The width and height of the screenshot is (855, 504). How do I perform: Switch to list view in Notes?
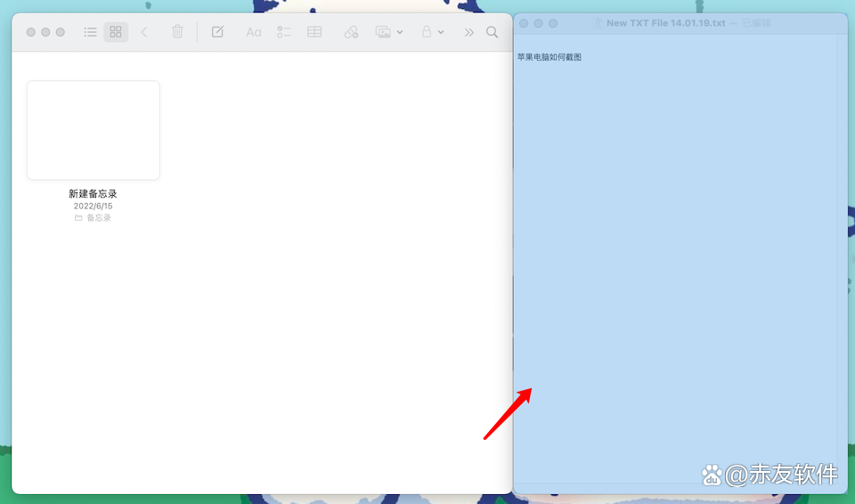(x=90, y=32)
